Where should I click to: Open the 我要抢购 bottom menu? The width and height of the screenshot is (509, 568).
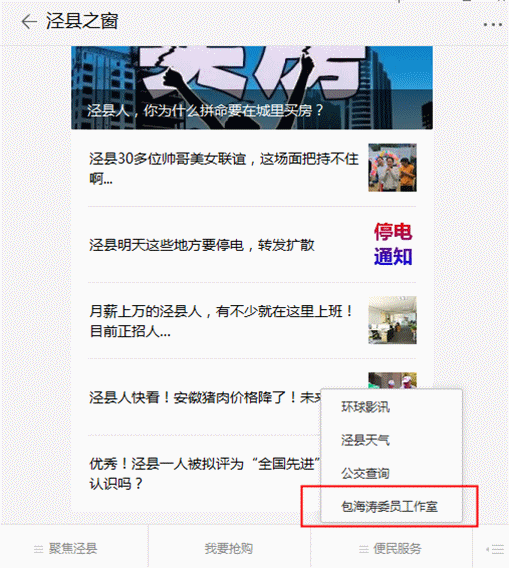tap(229, 547)
